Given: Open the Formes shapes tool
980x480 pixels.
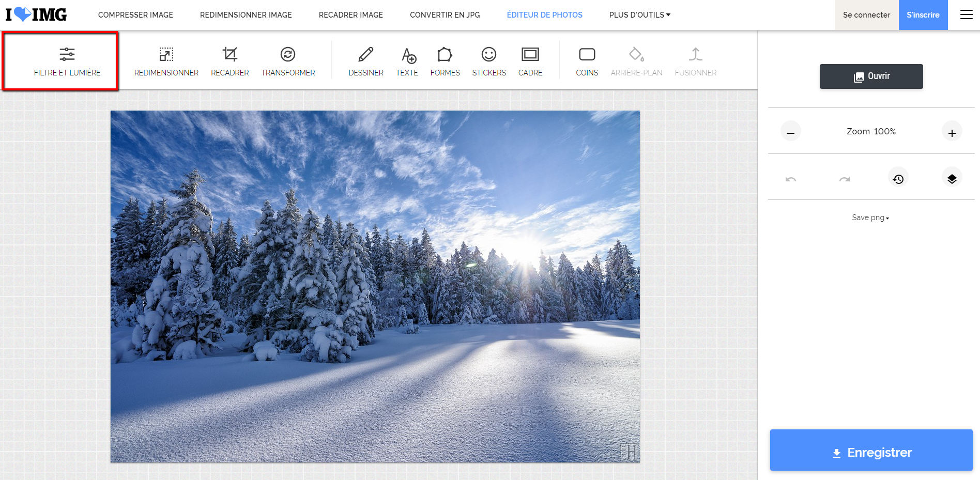Looking at the screenshot, I should click(445, 61).
